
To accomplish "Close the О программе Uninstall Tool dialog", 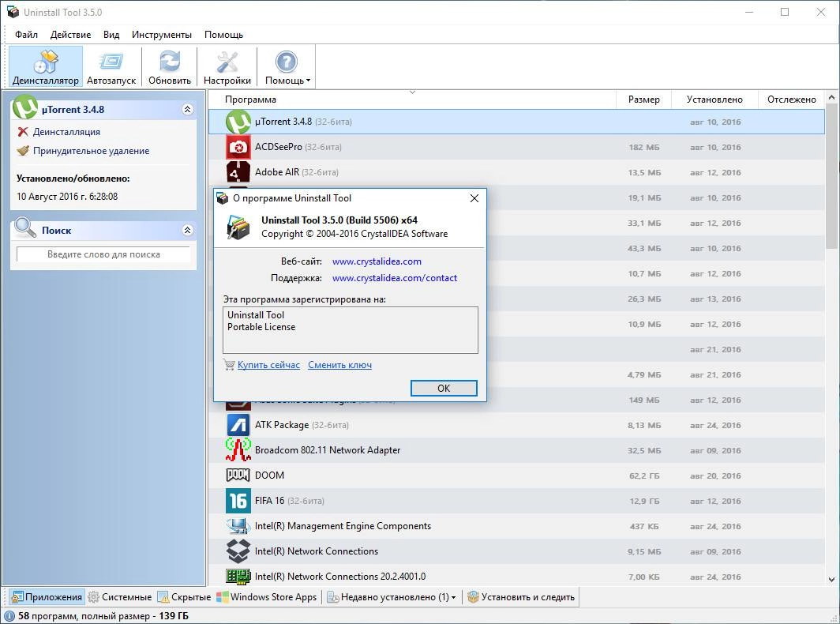I will pyautogui.click(x=474, y=198).
